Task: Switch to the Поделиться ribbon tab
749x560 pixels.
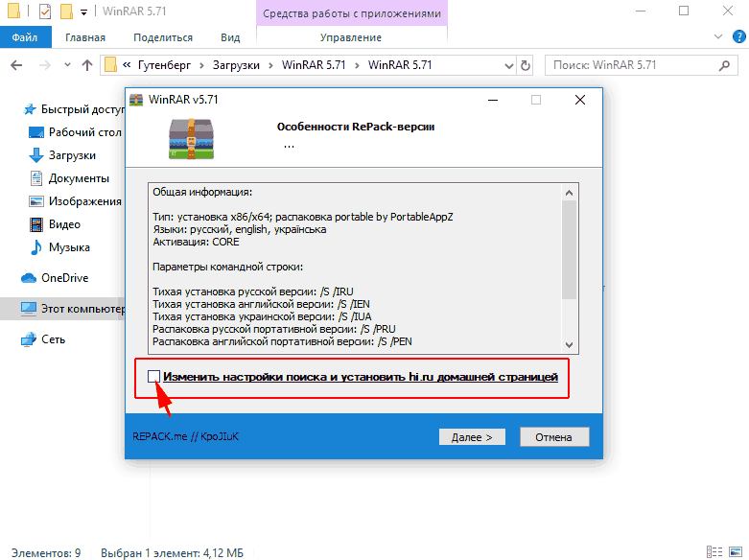Action: pyautogui.click(x=163, y=37)
